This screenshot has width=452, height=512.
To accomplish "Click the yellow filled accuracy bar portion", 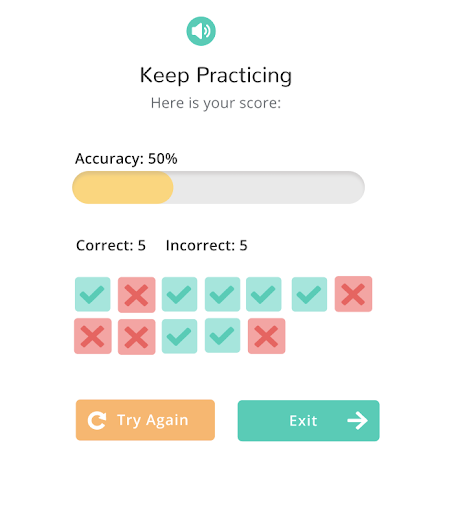I will (x=123, y=187).
